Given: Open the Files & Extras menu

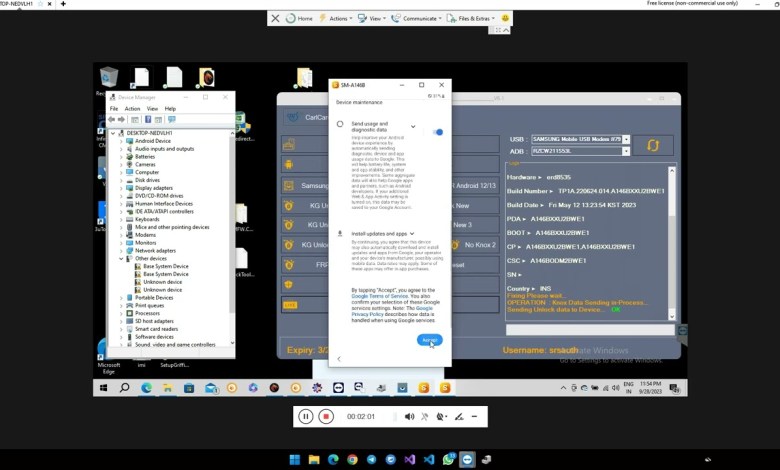Looking at the screenshot, I should (471, 18).
